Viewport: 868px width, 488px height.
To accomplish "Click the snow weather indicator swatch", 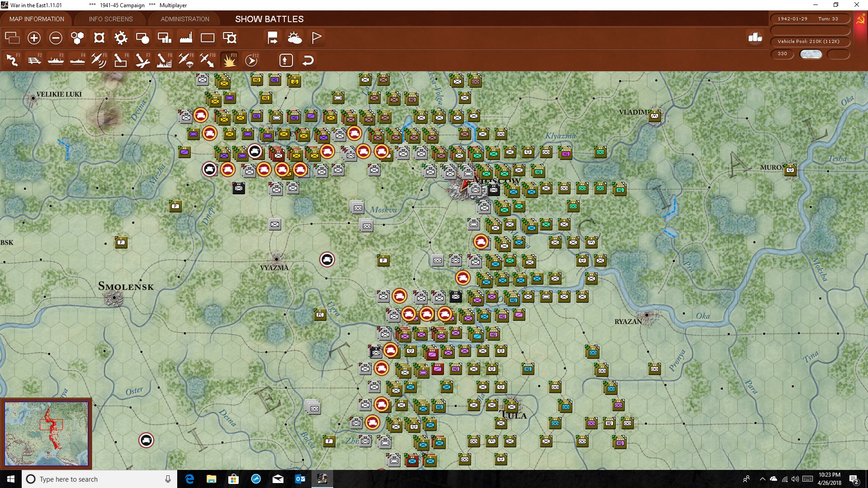I will (811, 54).
